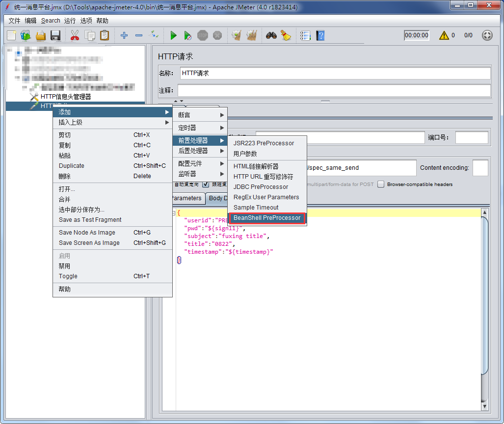Choose HTML链接解析器 option
Viewport: 504px width, 424px height.
click(267, 166)
